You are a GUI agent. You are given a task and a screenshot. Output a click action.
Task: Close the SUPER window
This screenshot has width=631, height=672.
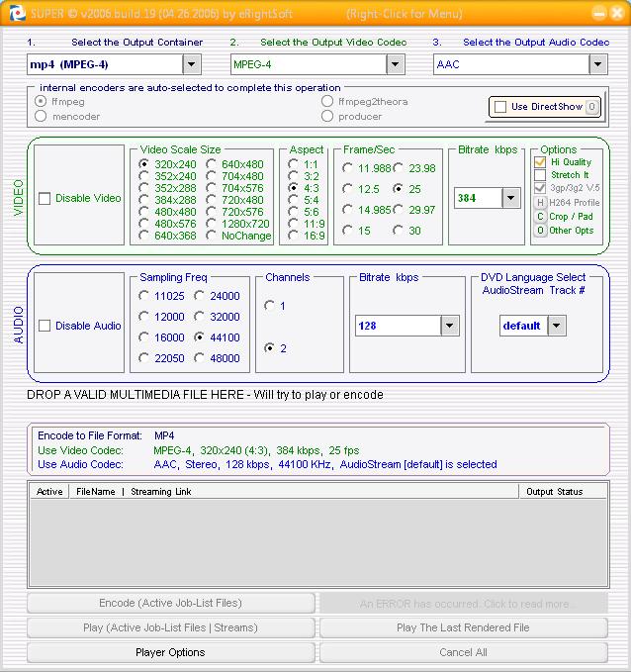[617, 13]
